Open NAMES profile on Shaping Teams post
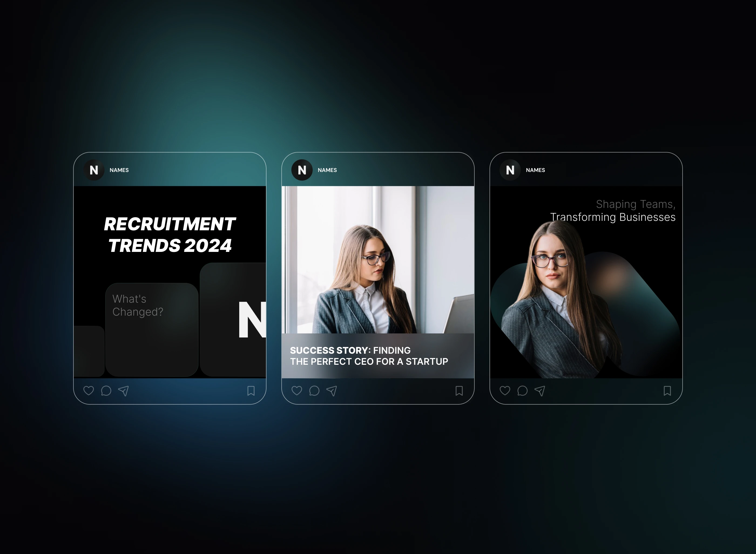The width and height of the screenshot is (756, 554). click(x=536, y=170)
